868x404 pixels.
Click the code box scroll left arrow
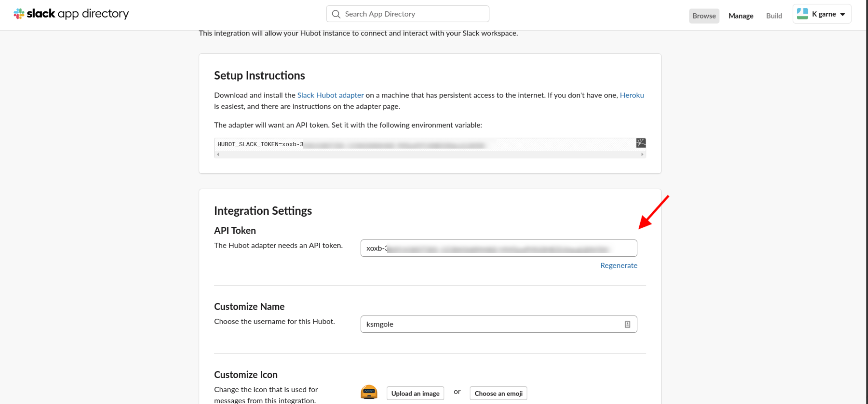point(218,154)
